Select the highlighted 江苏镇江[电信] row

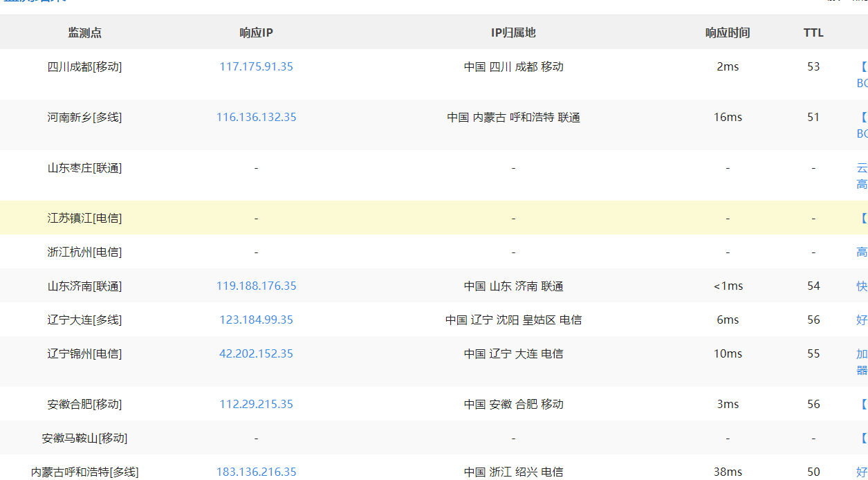(84, 218)
